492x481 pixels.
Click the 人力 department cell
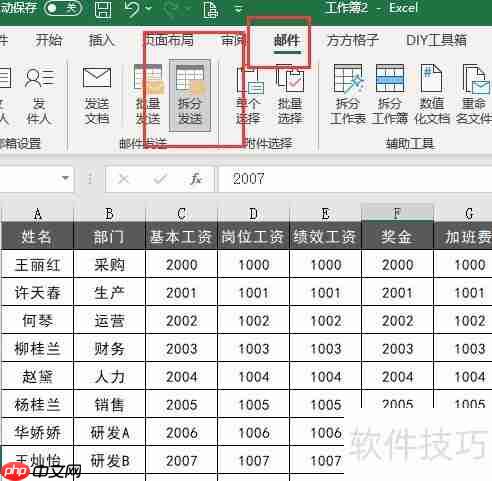(x=109, y=376)
